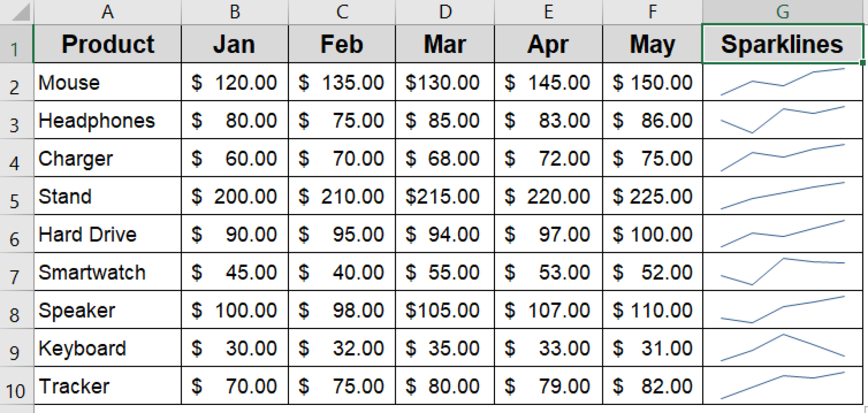This screenshot has width=868, height=413.
Task: Select column header A
Action: [x=107, y=11]
